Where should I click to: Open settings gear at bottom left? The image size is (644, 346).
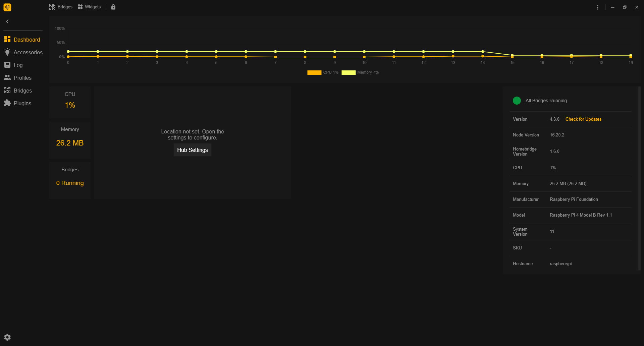coord(7,337)
